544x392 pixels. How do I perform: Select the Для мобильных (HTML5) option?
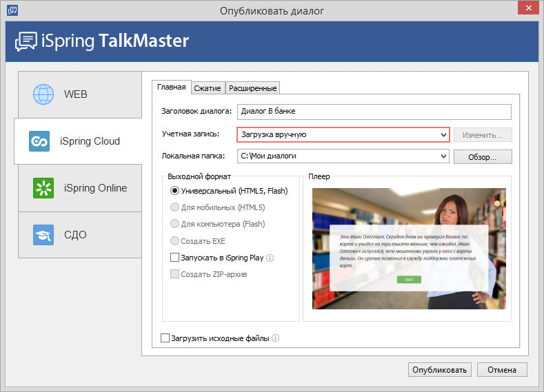click(174, 207)
